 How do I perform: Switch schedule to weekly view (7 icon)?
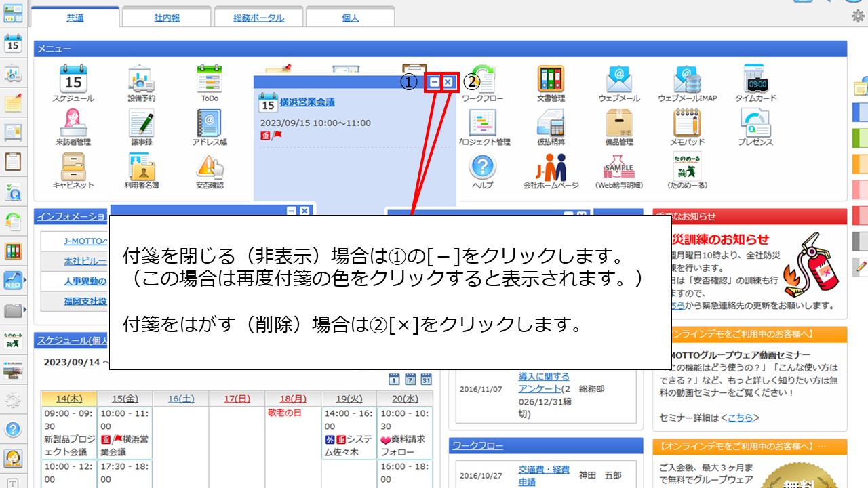tap(410, 379)
